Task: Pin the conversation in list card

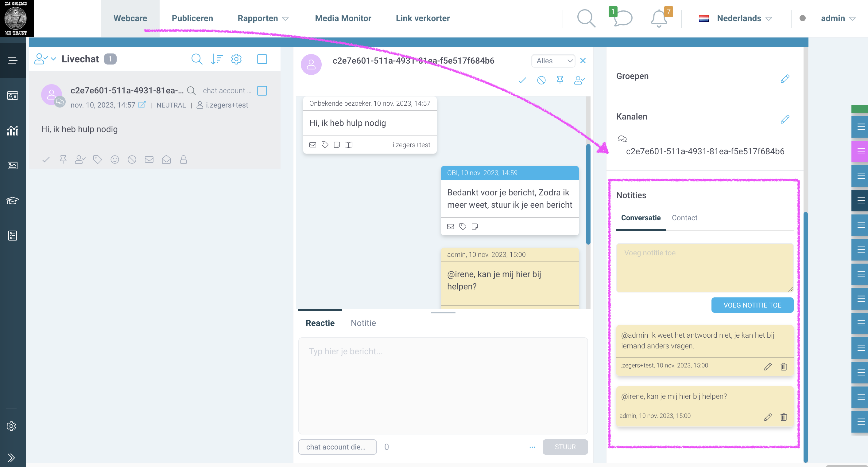Action: click(63, 159)
